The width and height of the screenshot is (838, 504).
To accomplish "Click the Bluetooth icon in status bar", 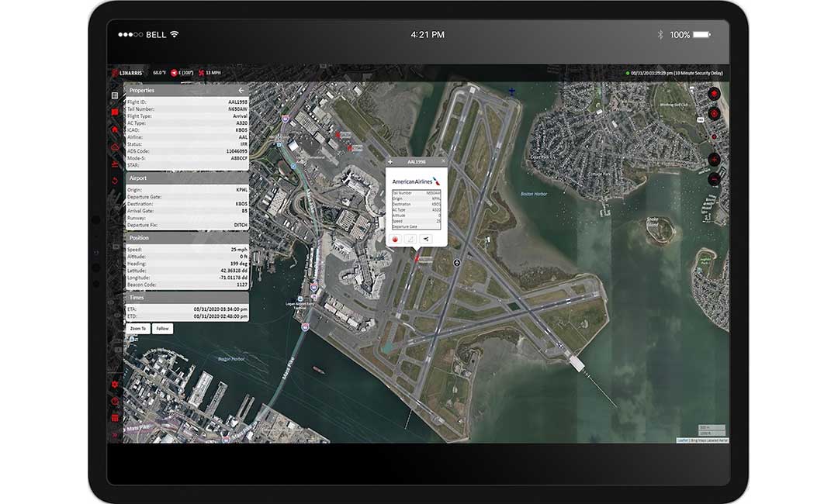I will pyautogui.click(x=660, y=35).
